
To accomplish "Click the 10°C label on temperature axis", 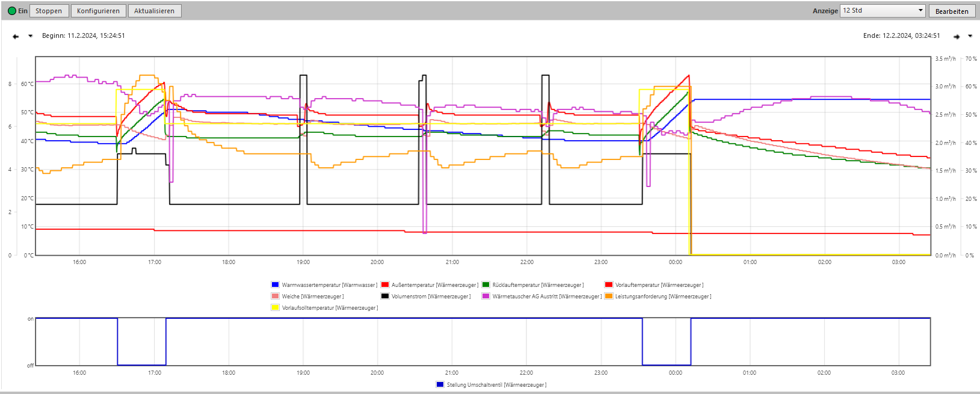I will click(28, 227).
